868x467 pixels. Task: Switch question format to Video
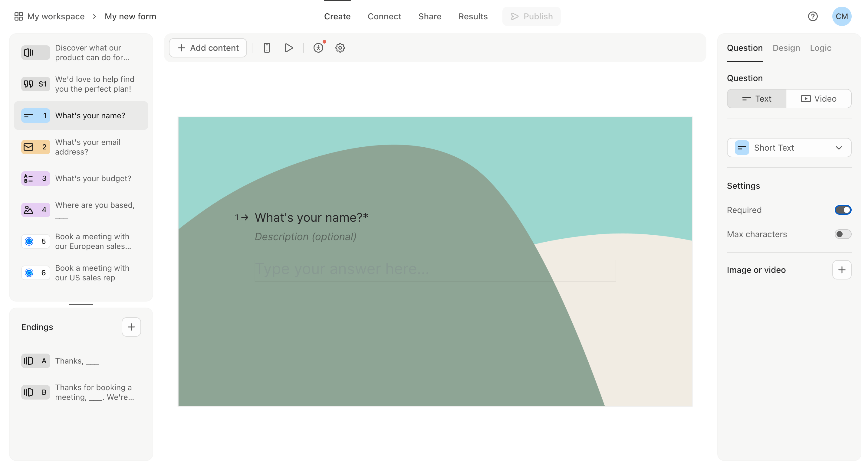pos(818,99)
